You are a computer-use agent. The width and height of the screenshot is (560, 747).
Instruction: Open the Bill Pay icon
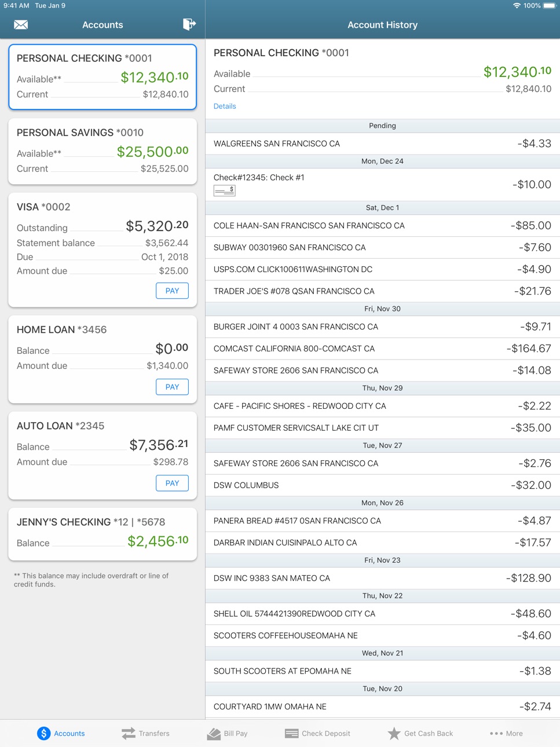click(214, 734)
